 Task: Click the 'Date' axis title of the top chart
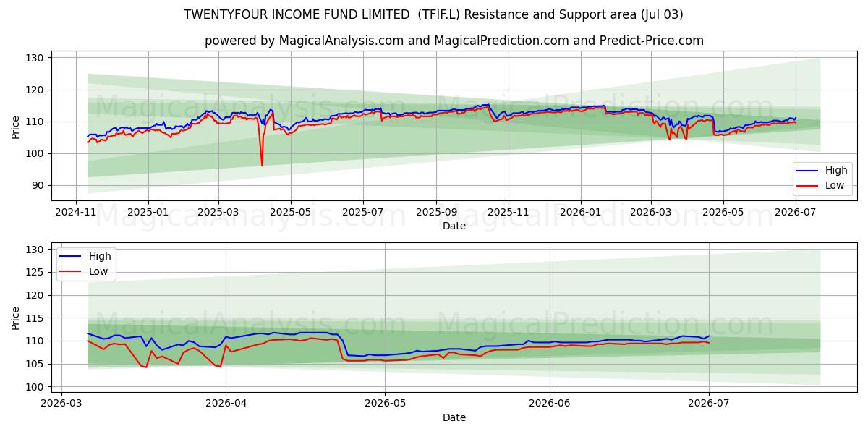[454, 226]
